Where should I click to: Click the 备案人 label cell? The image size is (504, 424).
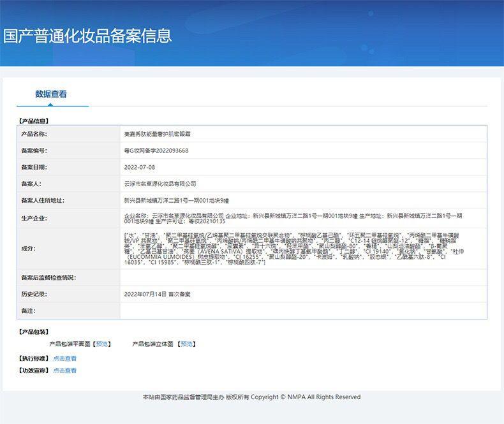(x=68, y=184)
